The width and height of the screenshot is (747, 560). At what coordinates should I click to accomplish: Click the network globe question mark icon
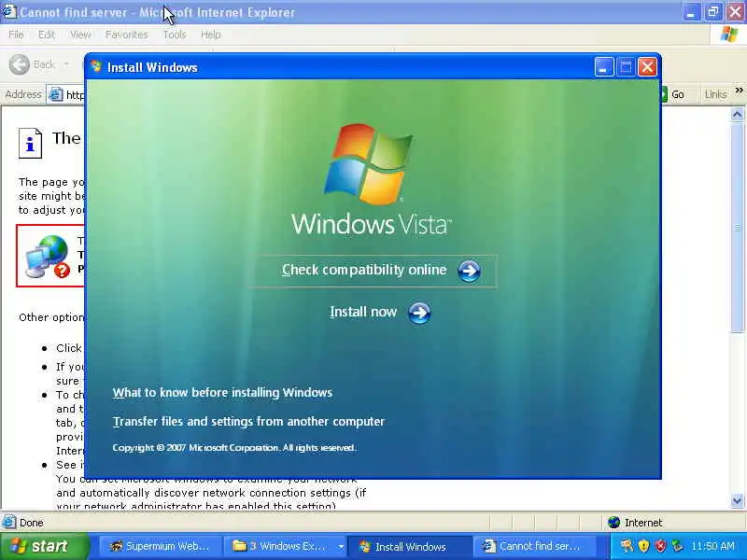point(48,256)
